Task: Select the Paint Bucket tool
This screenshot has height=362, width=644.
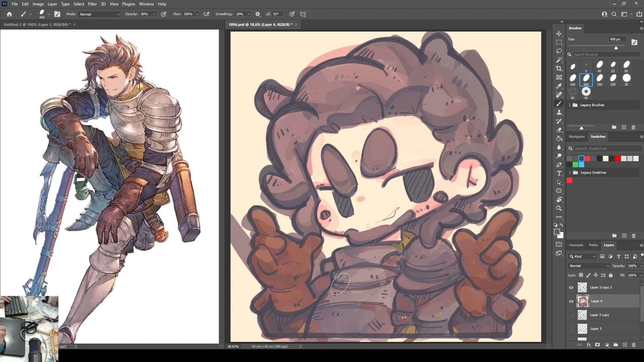Action: 559,139
